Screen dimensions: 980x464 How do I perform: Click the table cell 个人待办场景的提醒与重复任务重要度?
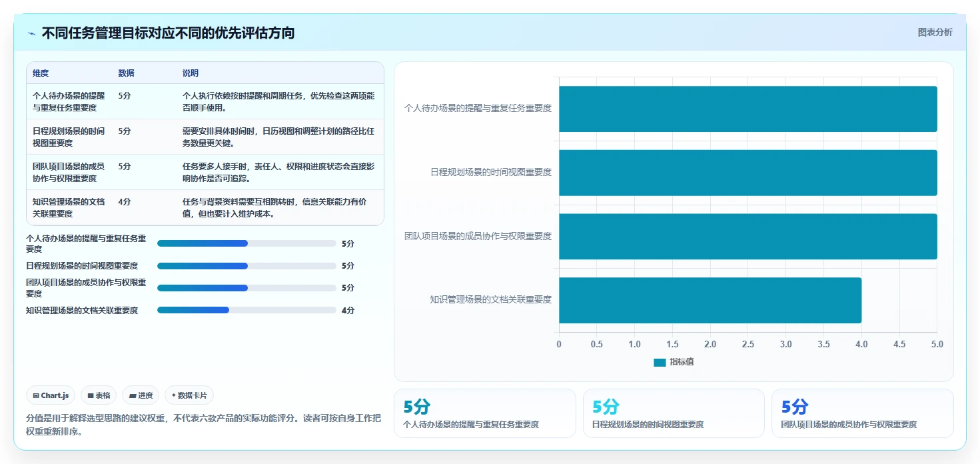click(x=69, y=101)
